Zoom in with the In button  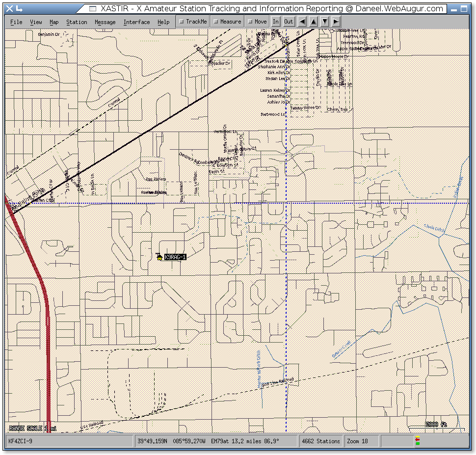pos(276,22)
